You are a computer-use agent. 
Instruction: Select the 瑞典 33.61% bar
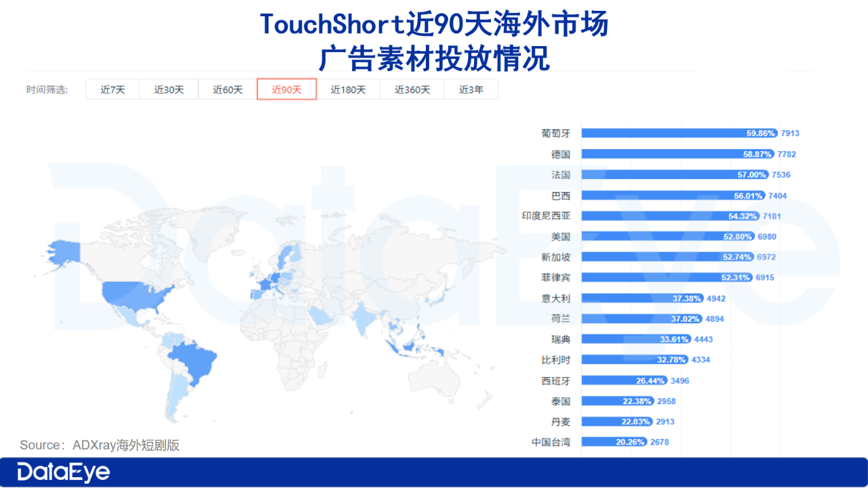coord(637,340)
